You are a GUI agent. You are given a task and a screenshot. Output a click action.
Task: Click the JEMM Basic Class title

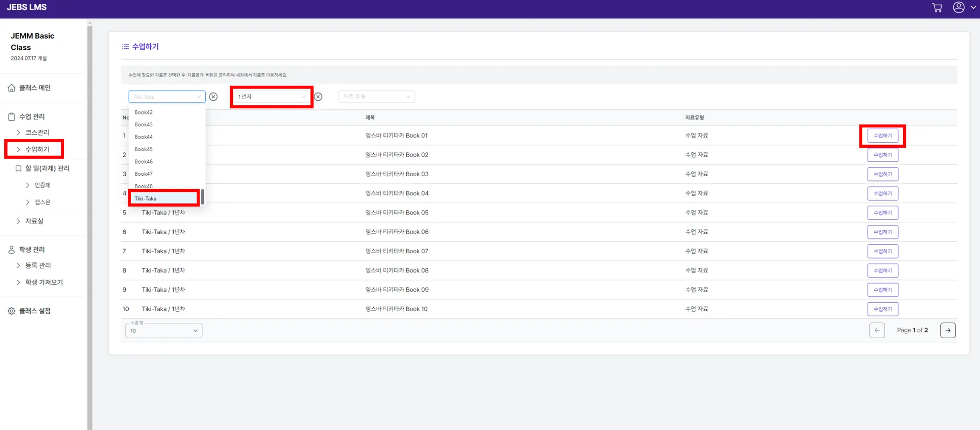coord(33,42)
